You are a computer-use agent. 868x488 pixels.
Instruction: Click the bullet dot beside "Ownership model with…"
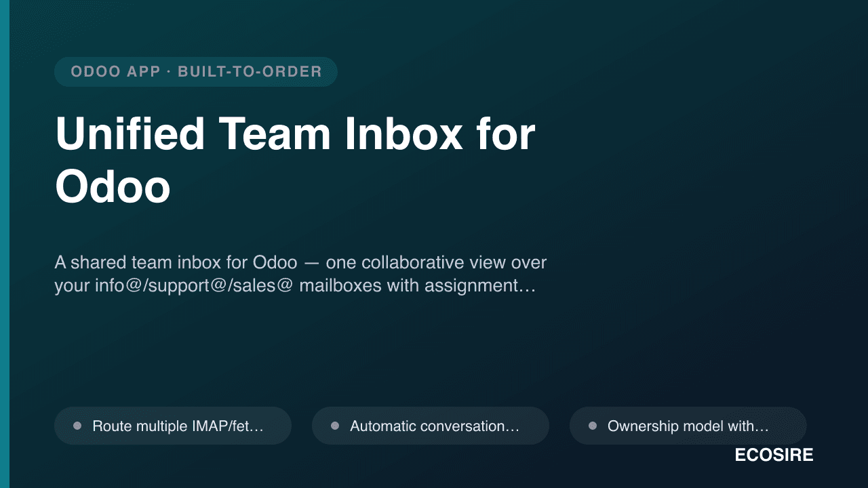593,426
